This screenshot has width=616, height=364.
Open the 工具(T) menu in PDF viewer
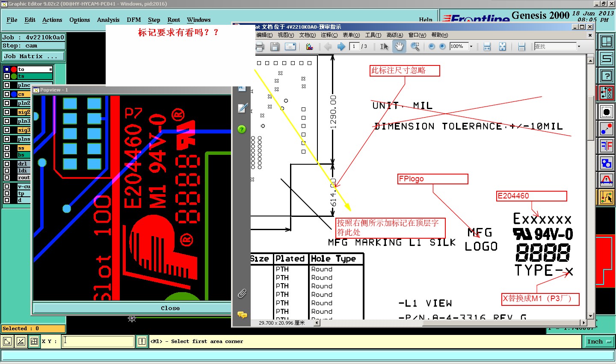coord(373,35)
